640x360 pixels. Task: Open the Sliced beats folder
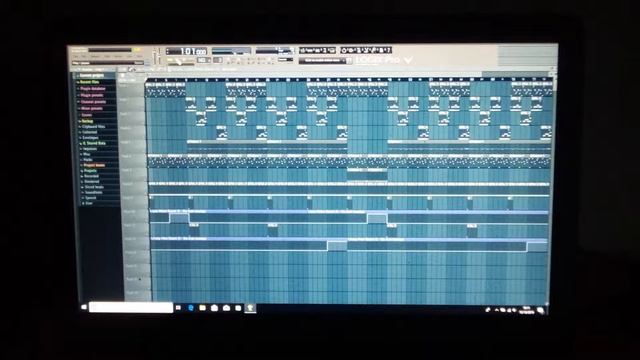pos(94,187)
